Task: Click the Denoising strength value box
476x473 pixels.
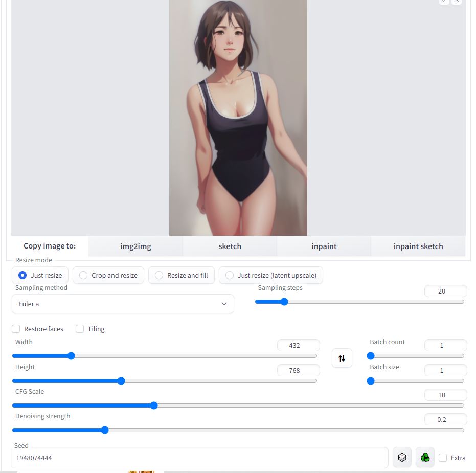Action: (x=445, y=420)
